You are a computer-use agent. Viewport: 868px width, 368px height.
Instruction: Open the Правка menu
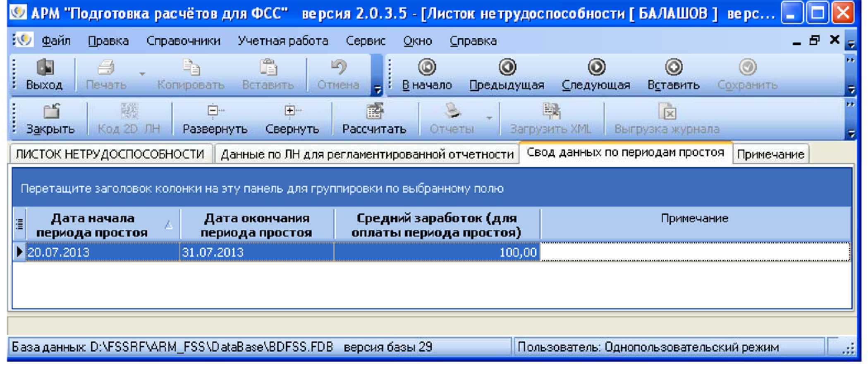108,41
